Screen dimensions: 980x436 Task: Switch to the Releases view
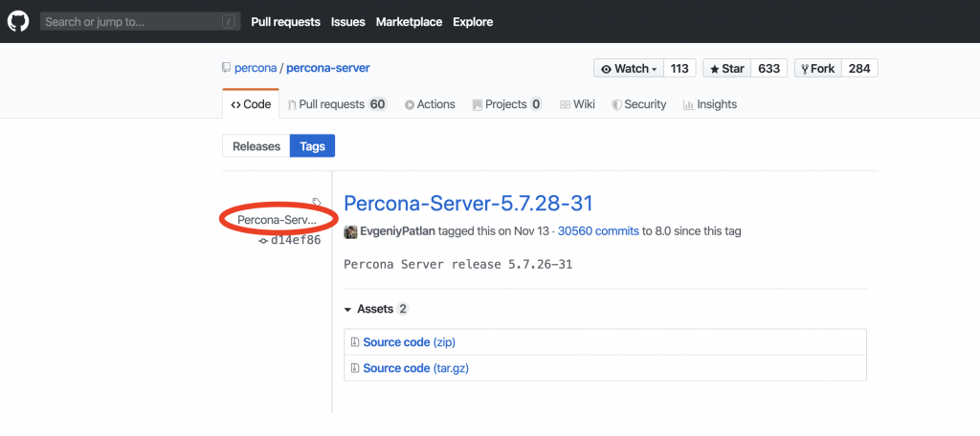pyautogui.click(x=256, y=146)
